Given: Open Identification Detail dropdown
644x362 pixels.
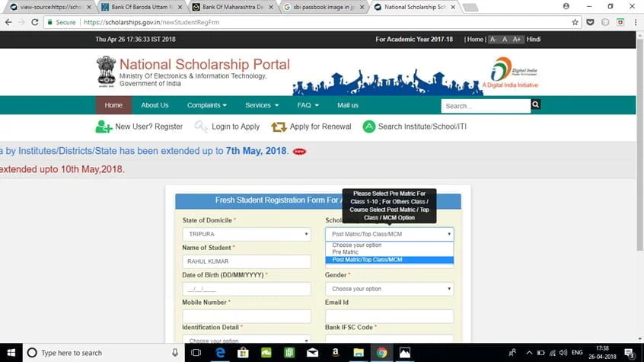Looking at the screenshot, I should click(247, 339).
